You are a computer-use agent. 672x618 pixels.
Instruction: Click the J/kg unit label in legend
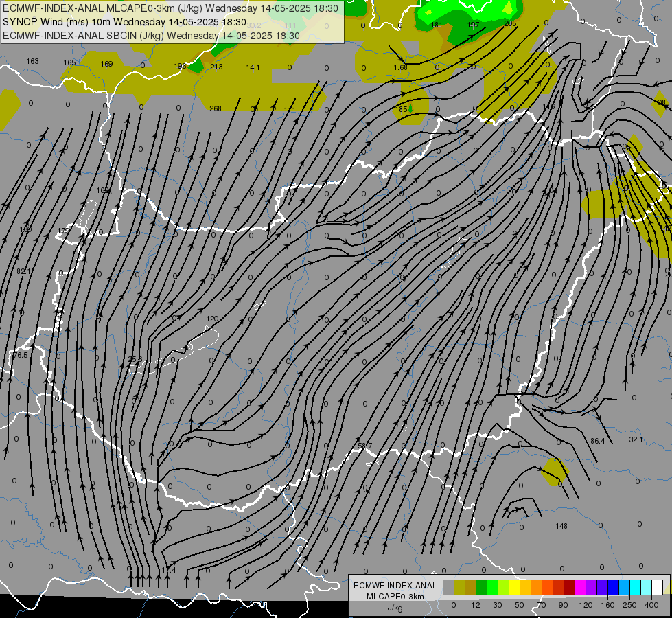tap(395, 608)
